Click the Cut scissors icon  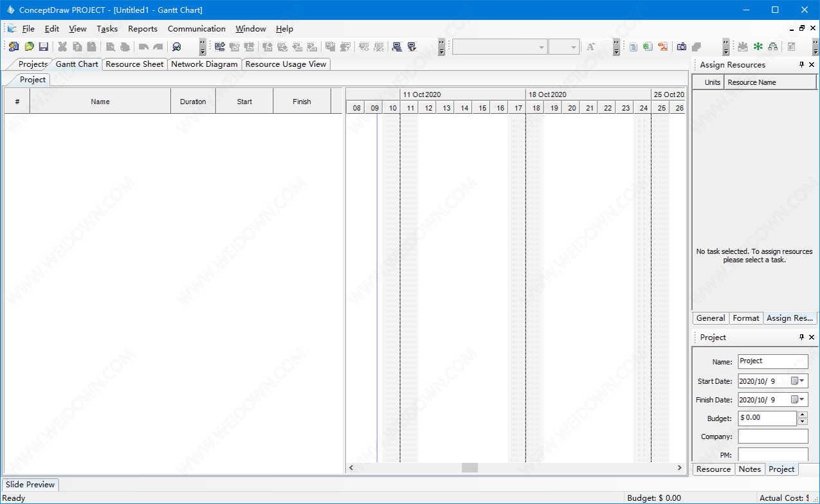tap(62, 46)
